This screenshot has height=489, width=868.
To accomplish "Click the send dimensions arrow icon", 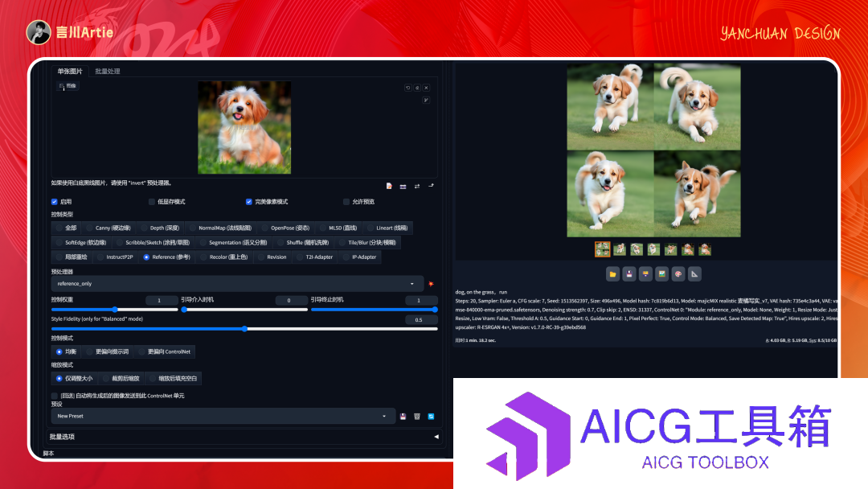I will tap(432, 186).
